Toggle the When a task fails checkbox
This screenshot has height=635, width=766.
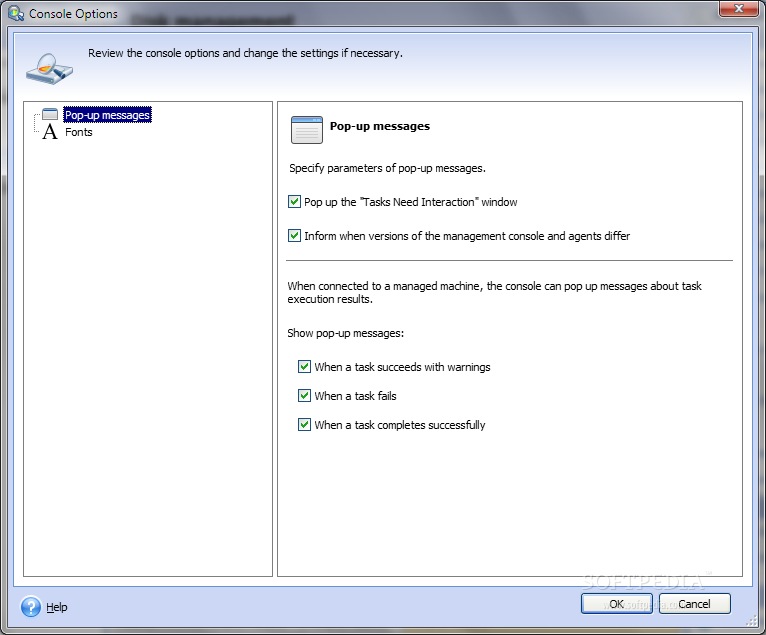(x=304, y=395)
